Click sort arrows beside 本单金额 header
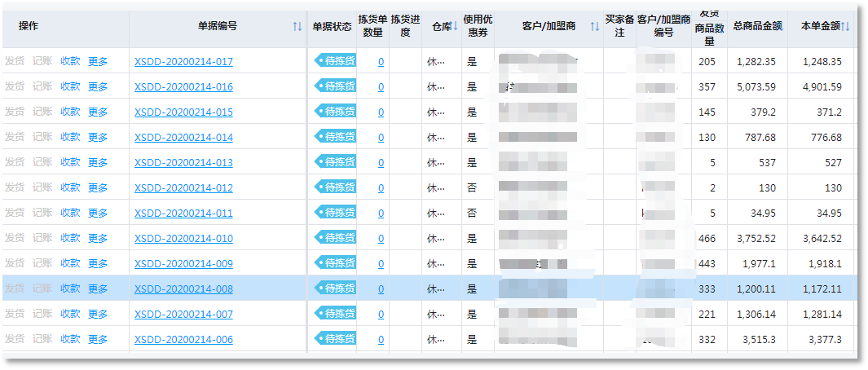This screenshot has width=868, height=370. 845,27
